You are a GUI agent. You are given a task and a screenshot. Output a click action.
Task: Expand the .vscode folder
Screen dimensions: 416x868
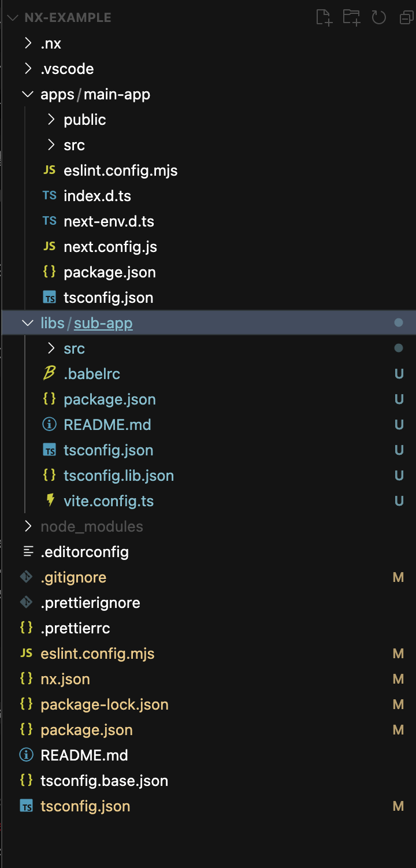coord(28,69)
